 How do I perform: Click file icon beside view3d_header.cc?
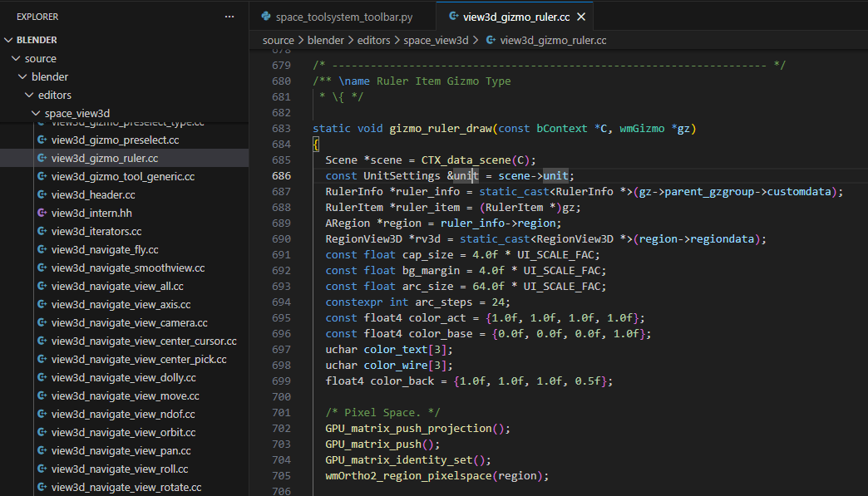click(42, 194)
